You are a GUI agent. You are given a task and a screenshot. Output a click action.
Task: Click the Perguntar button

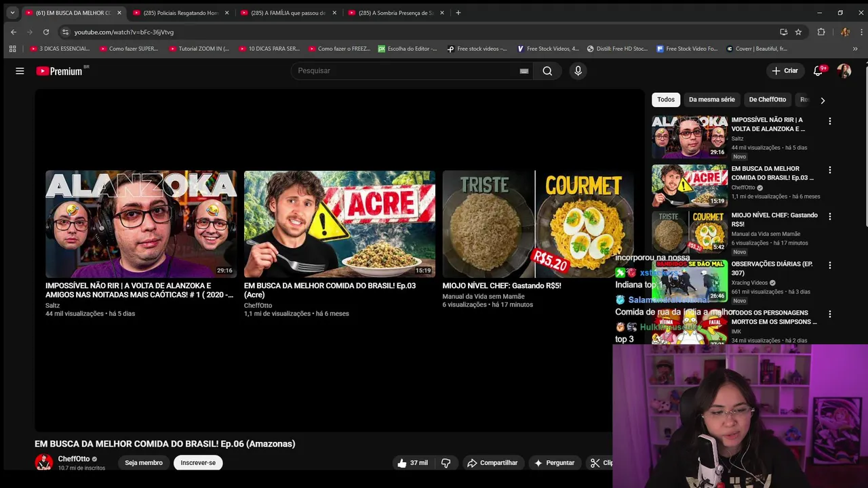555,463
